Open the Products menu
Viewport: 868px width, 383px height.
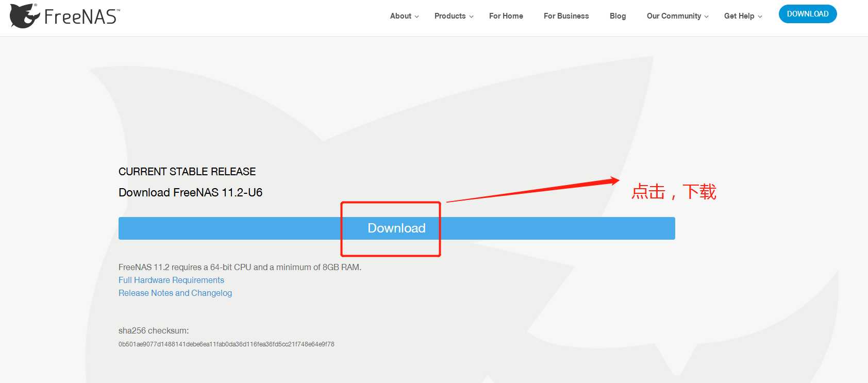[x=450, y=16]
